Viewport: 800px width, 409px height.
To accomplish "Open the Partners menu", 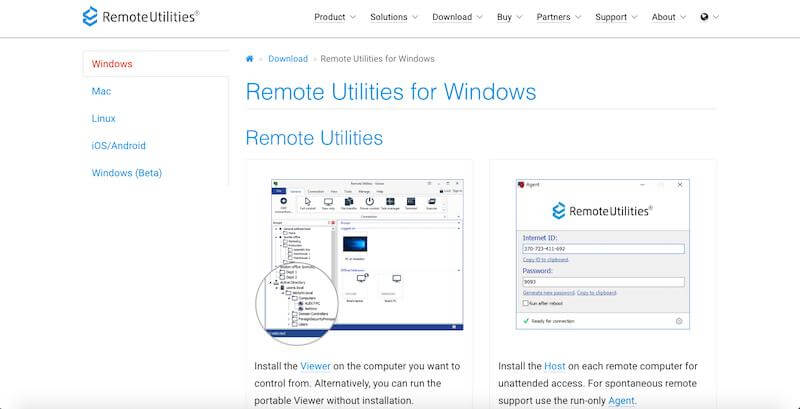I will pos(559,17).
